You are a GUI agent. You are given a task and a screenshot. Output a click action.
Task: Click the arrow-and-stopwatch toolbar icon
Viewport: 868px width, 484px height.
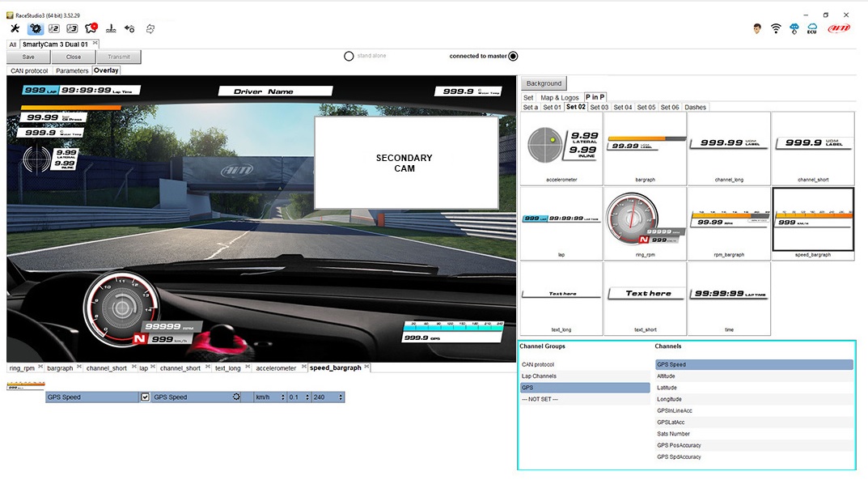point(129,28)
